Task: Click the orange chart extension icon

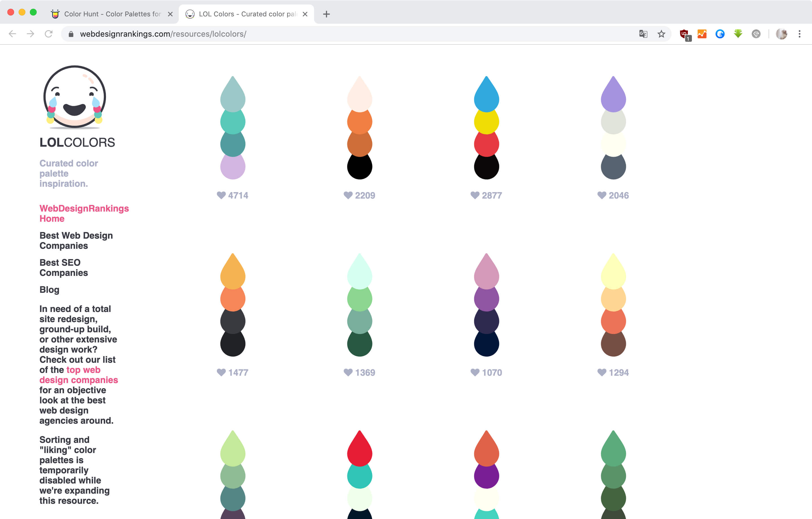Action: point(702,34)
